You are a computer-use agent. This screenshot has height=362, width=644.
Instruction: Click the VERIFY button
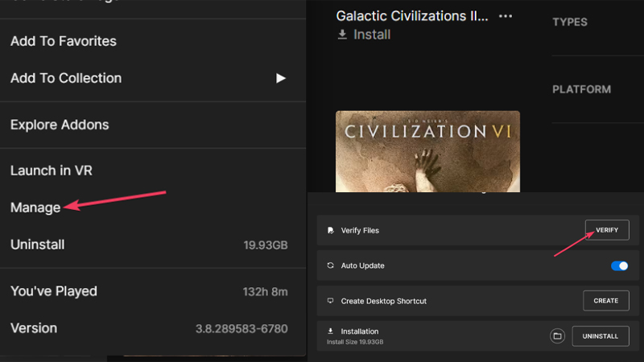pyautogui.click(x=607, y=230)
